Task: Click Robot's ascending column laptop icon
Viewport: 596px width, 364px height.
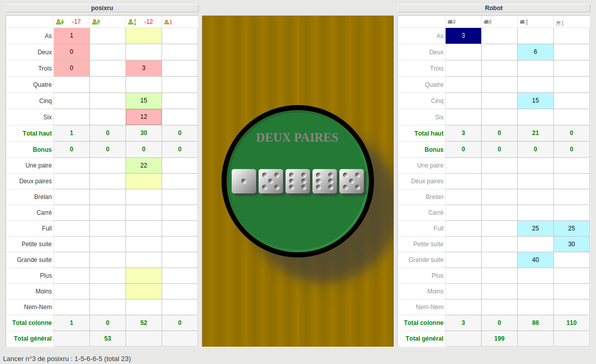Action: tap(488, 22)
